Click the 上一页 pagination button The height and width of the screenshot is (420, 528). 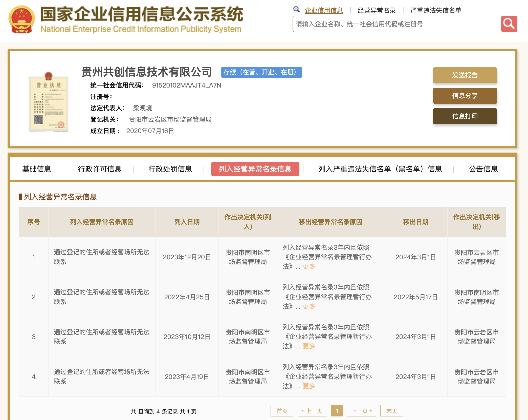(312, 411)
